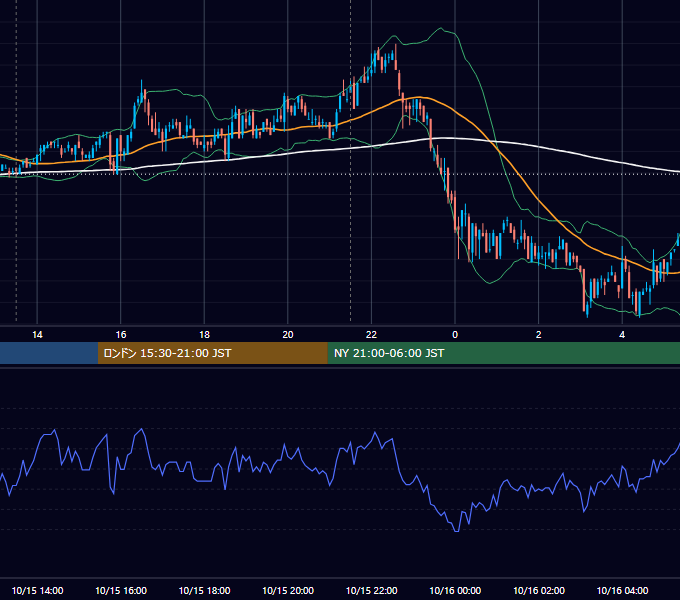Screen dimensions: 680x600
Task: Click the hour label 2 on price chart axis
Action: point(539,335)
